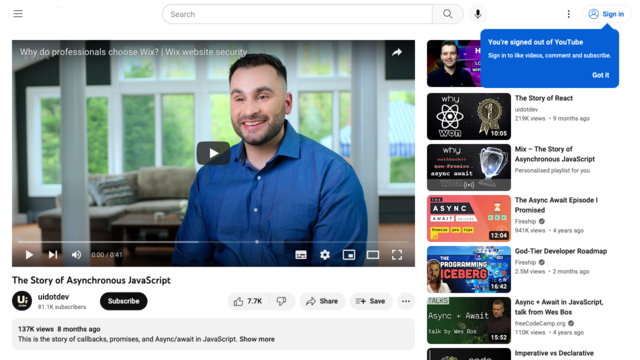
Task: Open the three-dot settings menu in header
Action: 568,14
